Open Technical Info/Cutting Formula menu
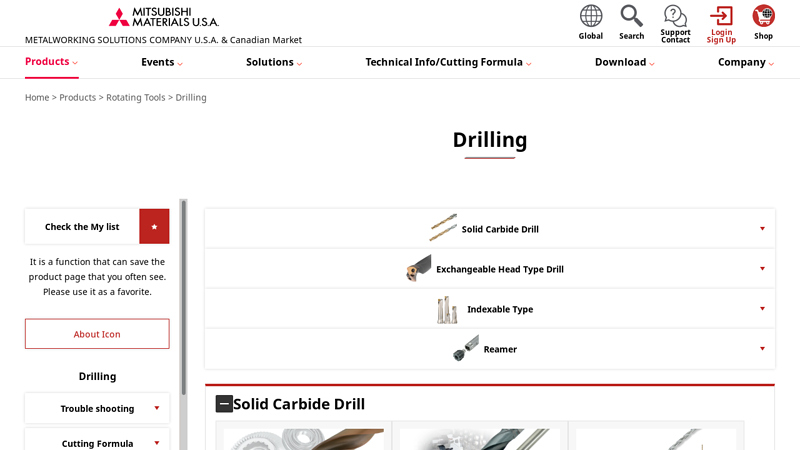The height and width of the screenshot is (450, 800). 448,62
